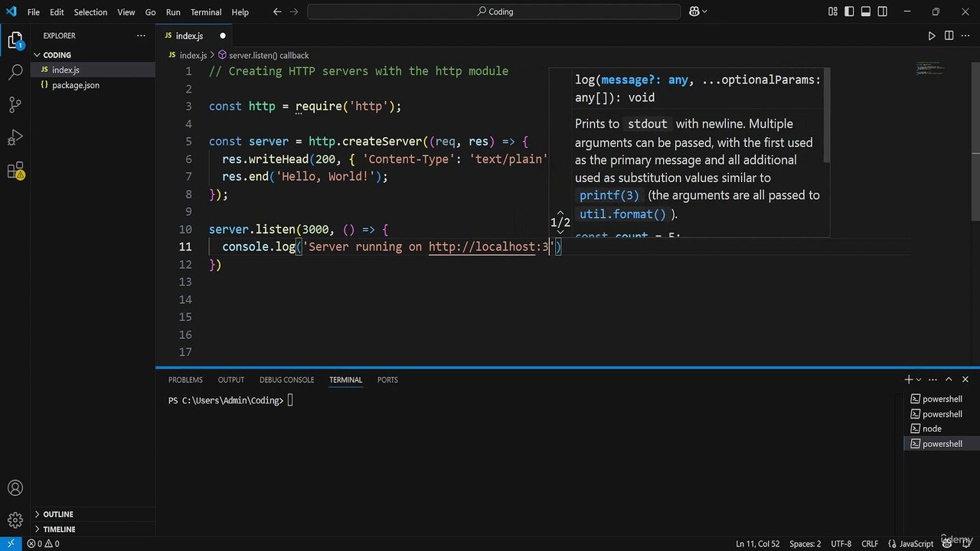The height and width of the screenshot is (551, 980).
Task: Select index.js in Explorer tree
Action: pos(93,70)
